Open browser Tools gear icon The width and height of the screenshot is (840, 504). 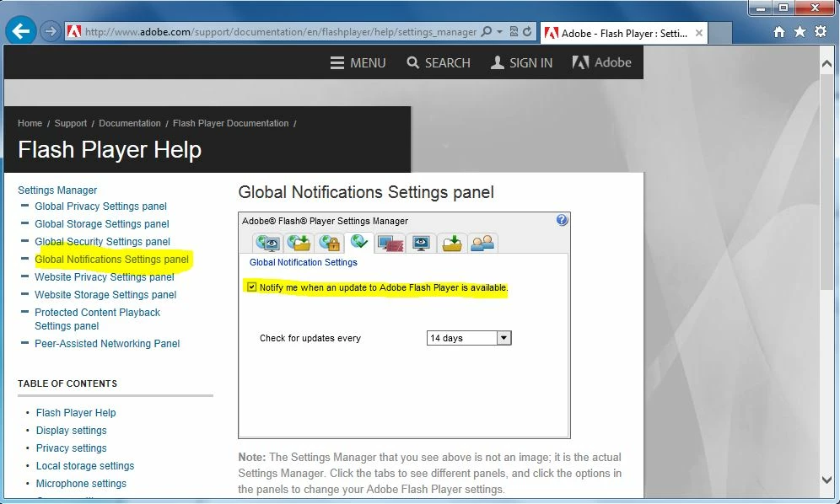(820, 31)
